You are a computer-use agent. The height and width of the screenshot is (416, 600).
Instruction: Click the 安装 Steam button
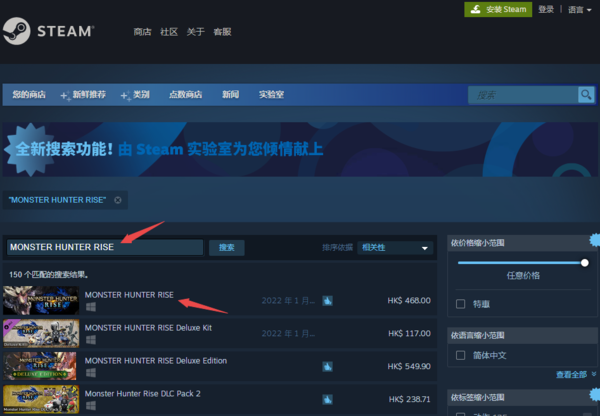[498, 9]
